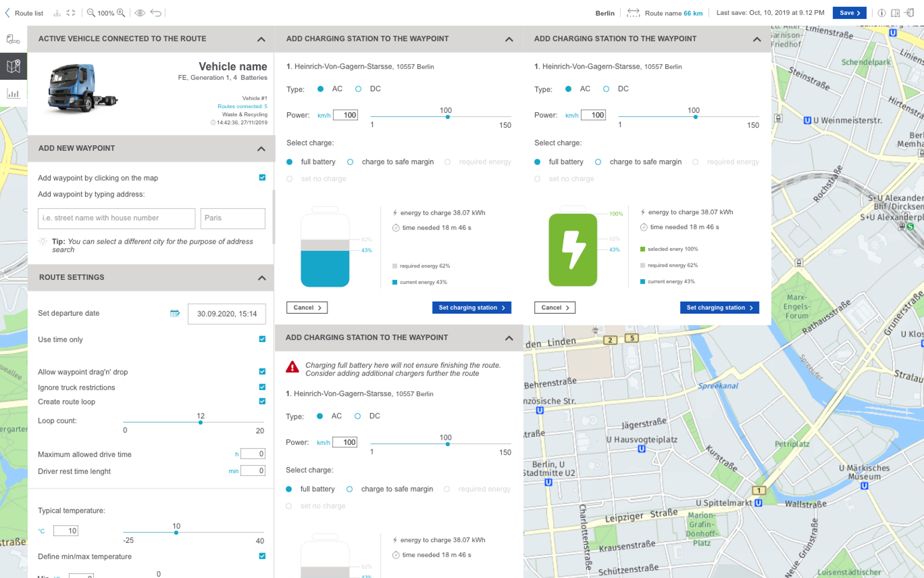
Task: Choose charge to safe margin in warning panel
Action: coord(349,489)
